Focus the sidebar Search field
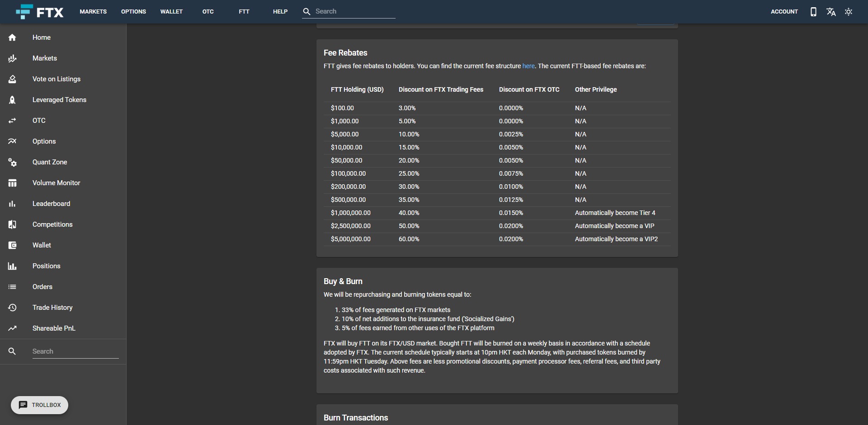868x425 pixels. pyautogui.click(x=75, y=351)
